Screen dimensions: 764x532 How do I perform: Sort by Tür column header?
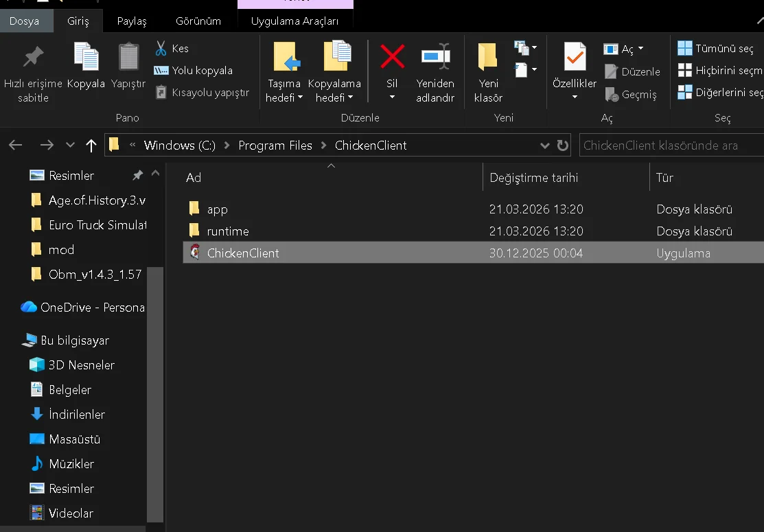pyautogui.click(x=664, y=177)
